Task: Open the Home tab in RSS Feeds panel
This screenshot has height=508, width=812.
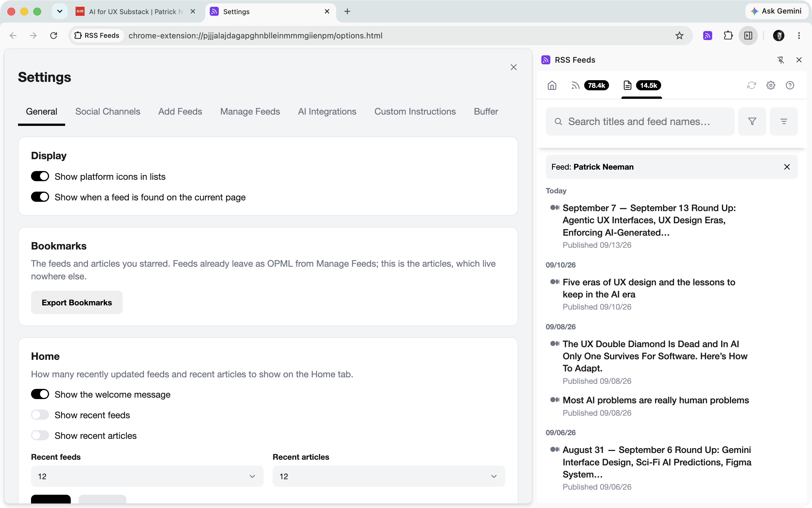Action: coord(552,85)
